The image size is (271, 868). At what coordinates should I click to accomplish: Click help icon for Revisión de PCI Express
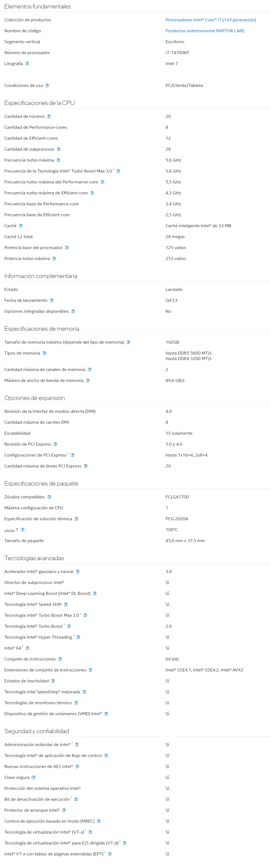(x=55, y=445)
